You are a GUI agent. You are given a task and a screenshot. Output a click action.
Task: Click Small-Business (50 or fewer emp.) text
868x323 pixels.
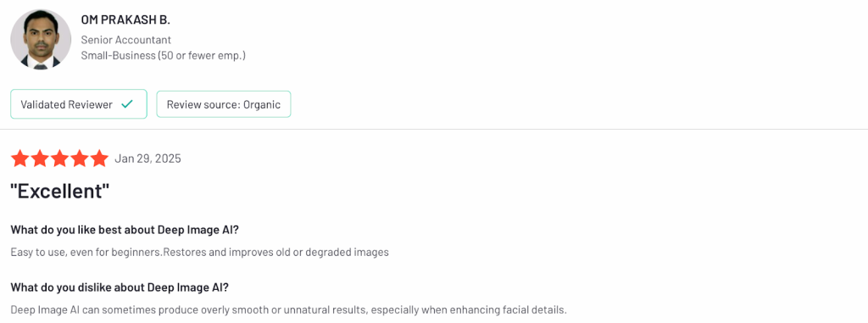(x=164, y=55)
